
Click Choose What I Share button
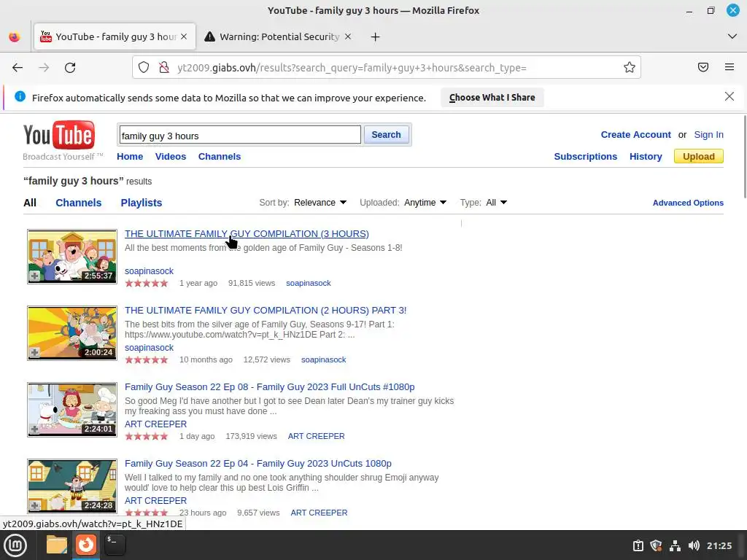492,98
